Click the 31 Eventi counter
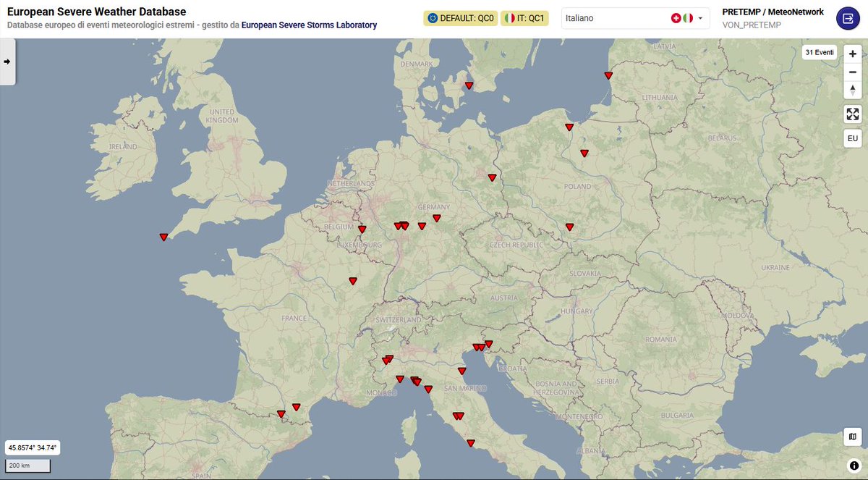The height and width of the screenshot is (480, 868). click(820, 52)
